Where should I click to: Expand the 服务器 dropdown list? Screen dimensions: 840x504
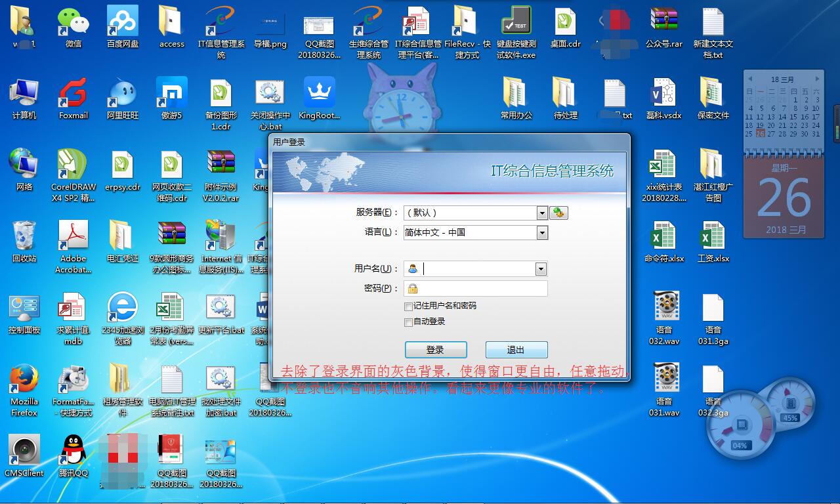(542, 213)
